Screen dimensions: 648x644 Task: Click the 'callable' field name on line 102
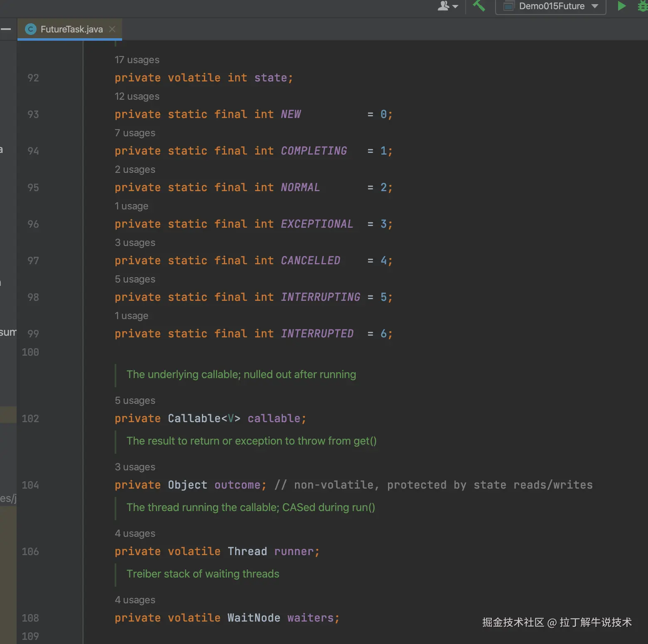(274, 418)
